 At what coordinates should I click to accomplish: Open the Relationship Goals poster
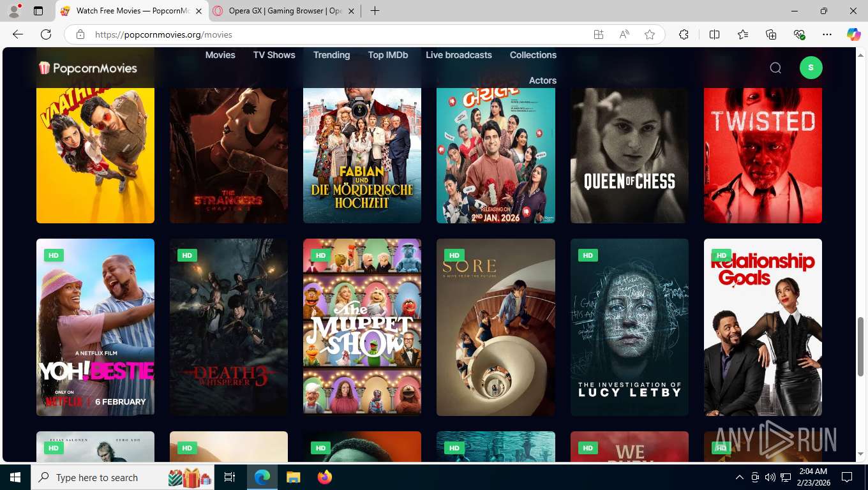[x=763, y=327]
